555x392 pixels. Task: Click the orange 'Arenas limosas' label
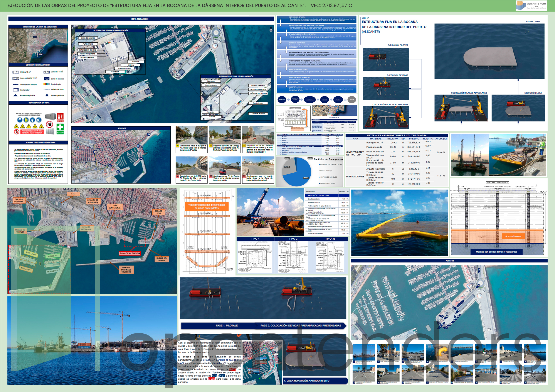513,236
